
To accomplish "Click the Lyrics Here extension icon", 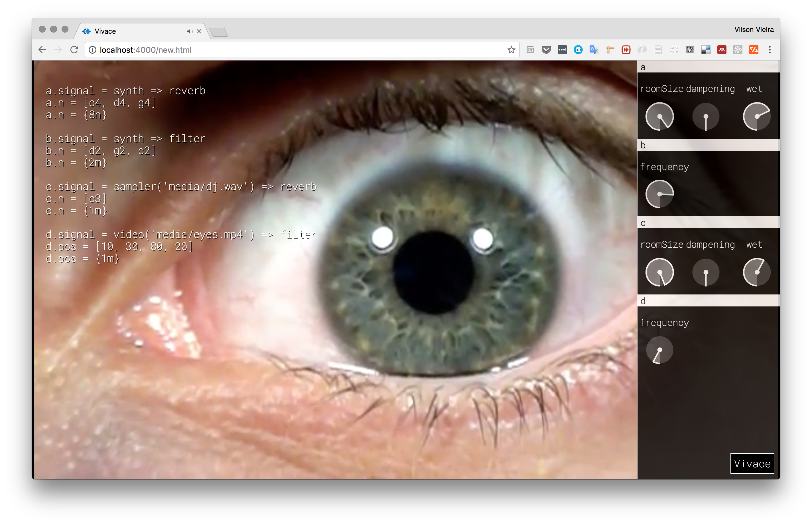I will (x=674, y=50).
